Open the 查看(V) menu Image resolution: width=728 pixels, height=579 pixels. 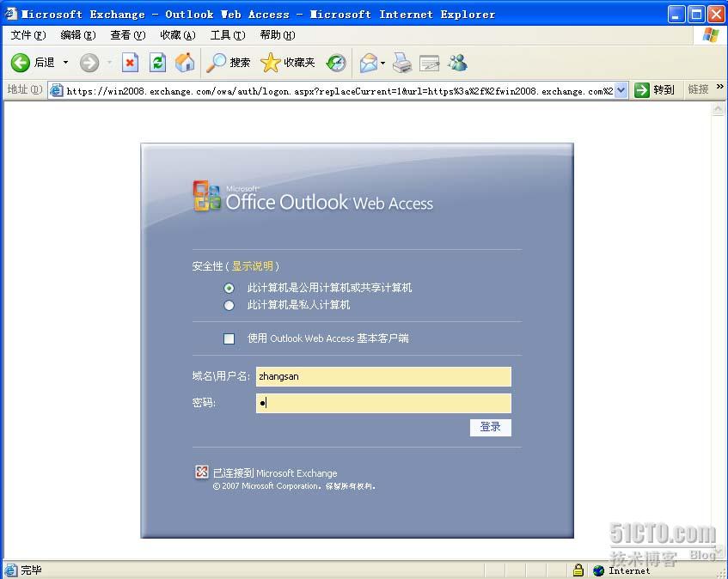(x=128, y=35)
